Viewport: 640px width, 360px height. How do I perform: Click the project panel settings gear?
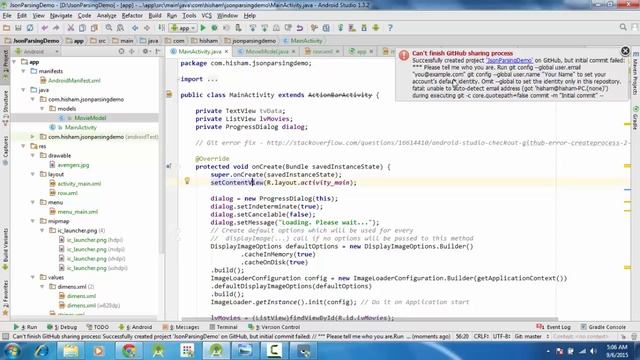(145, 51)
